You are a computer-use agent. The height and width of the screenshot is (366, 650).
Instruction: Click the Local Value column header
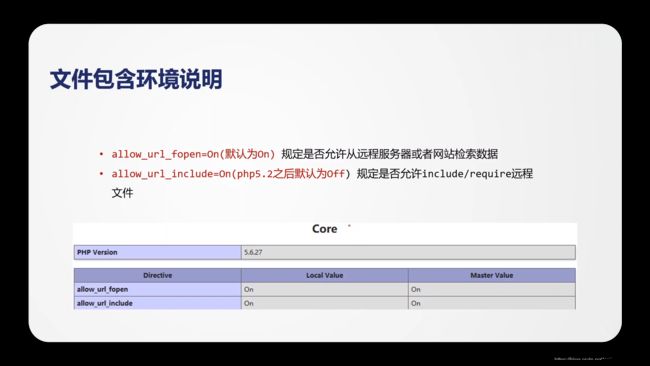pos(325,275)
